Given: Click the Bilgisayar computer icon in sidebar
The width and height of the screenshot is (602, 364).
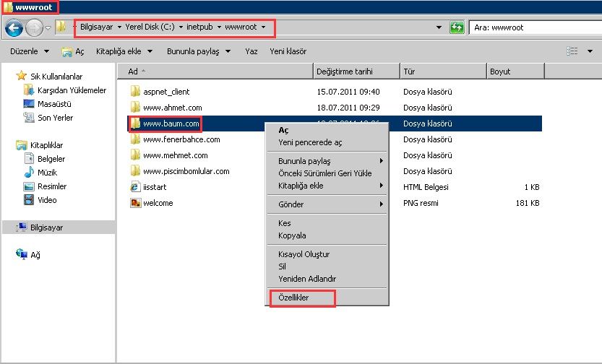Looking at the screenshot, I should [x=22, y=227].
